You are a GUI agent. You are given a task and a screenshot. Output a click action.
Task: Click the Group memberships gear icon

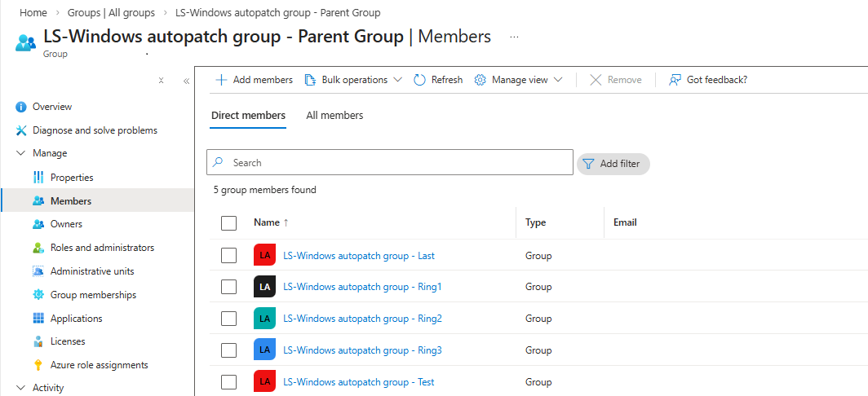click(38, 295)
